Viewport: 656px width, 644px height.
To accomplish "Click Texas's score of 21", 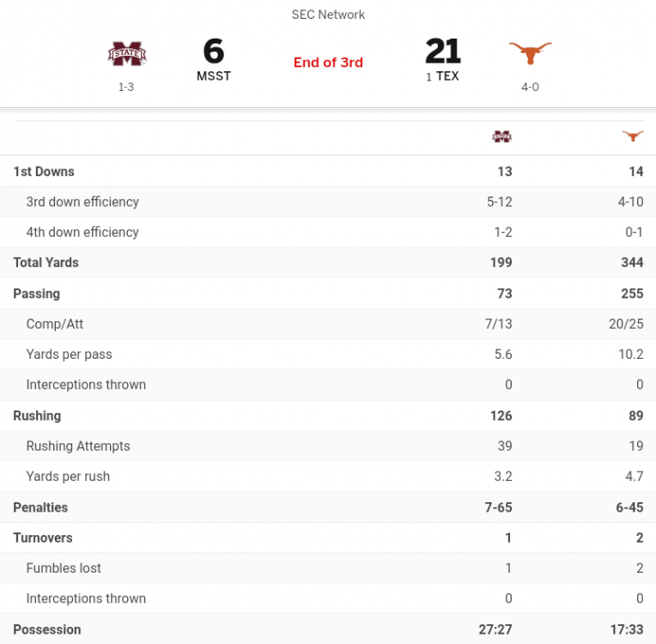I will (x=442, y=52).
